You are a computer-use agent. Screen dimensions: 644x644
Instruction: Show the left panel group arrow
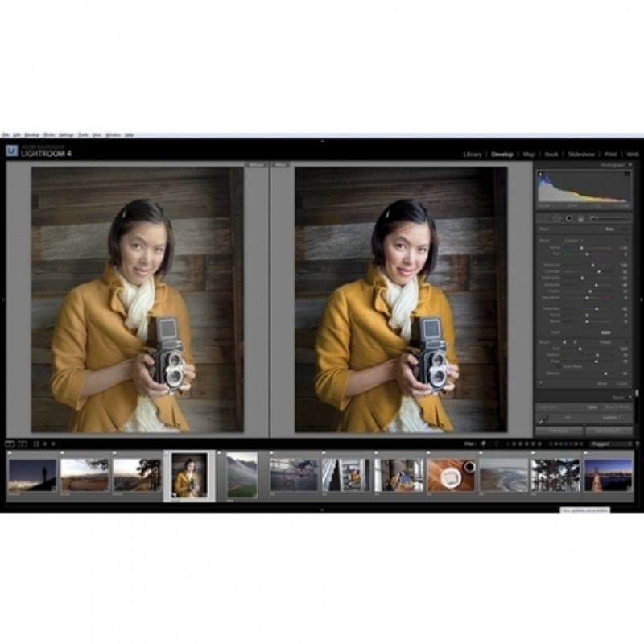2,299
